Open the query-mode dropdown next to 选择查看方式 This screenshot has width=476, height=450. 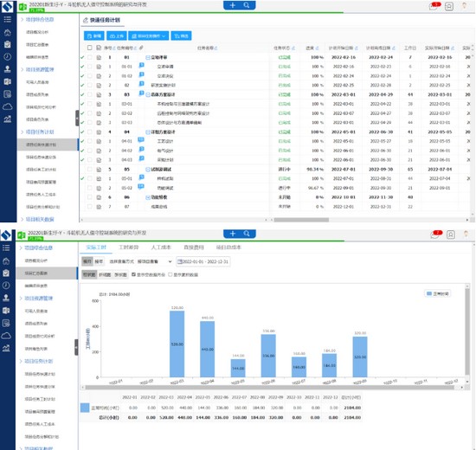tap(155, 261)
